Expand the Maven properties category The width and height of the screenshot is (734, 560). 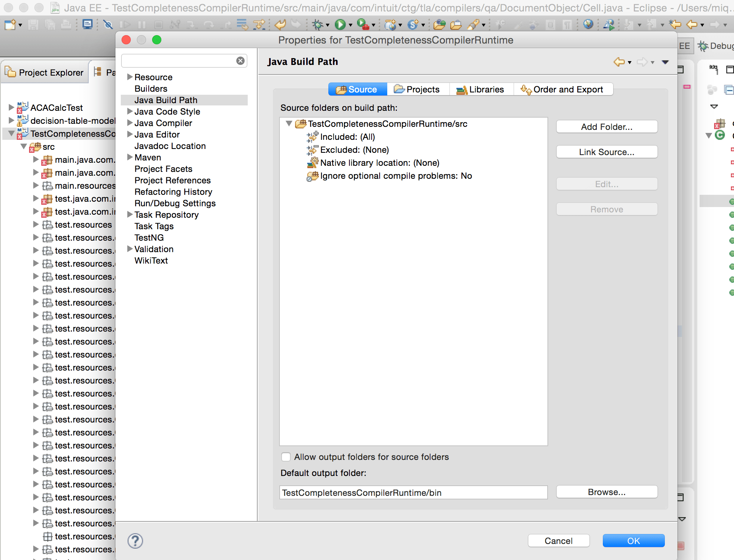click(x=130, y=157)
